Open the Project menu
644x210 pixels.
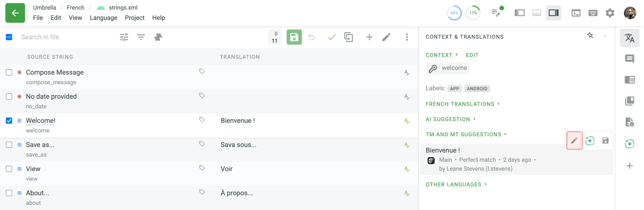pos(134,18)
